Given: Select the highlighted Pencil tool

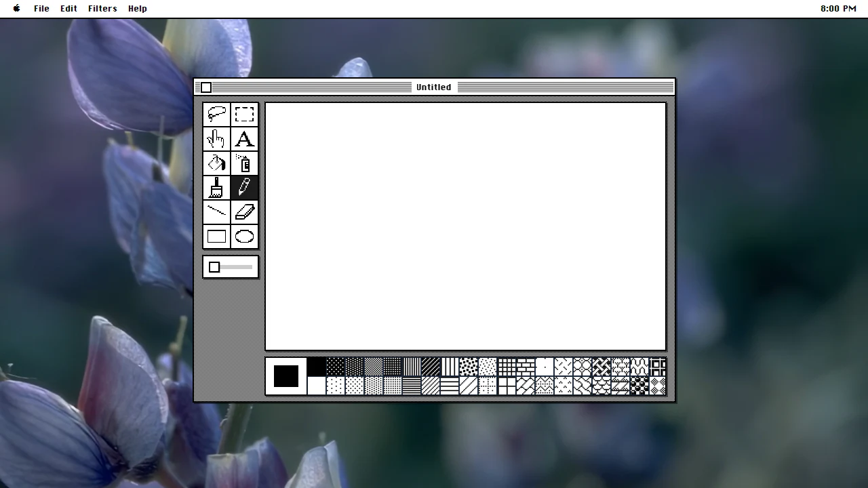Looking at the screenshot, I should [x=244, y=188].
